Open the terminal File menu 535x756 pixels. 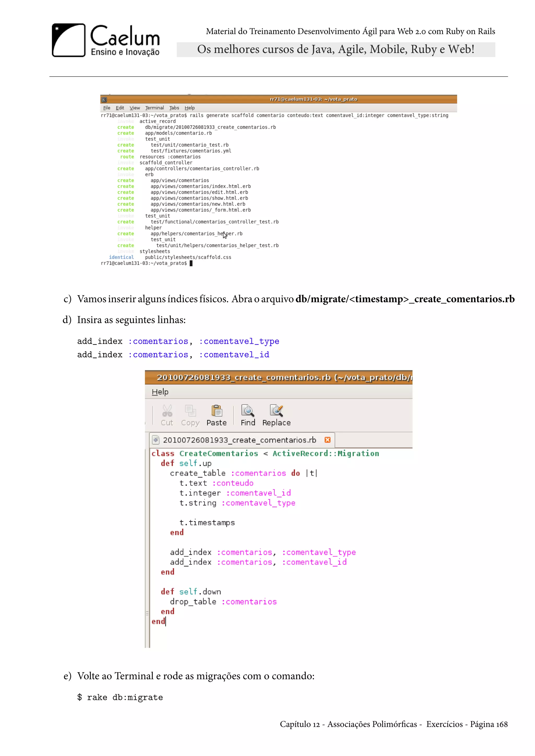pyautogui.click(x=107, y=108)
